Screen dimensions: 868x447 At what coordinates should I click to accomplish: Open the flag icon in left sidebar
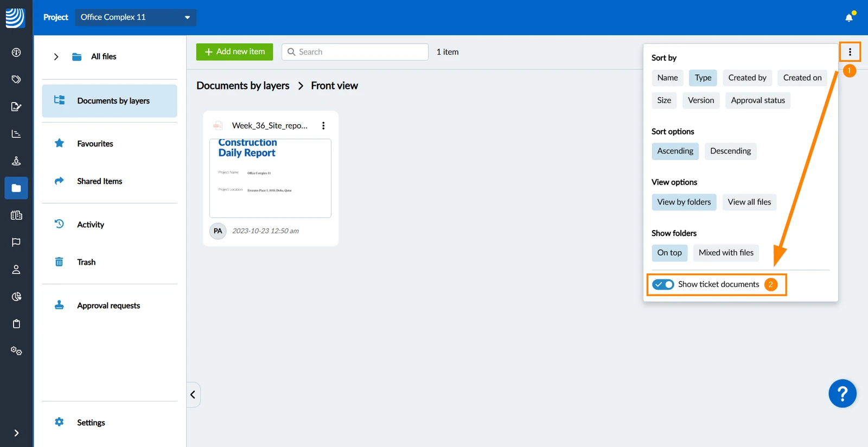click(16, 242)
